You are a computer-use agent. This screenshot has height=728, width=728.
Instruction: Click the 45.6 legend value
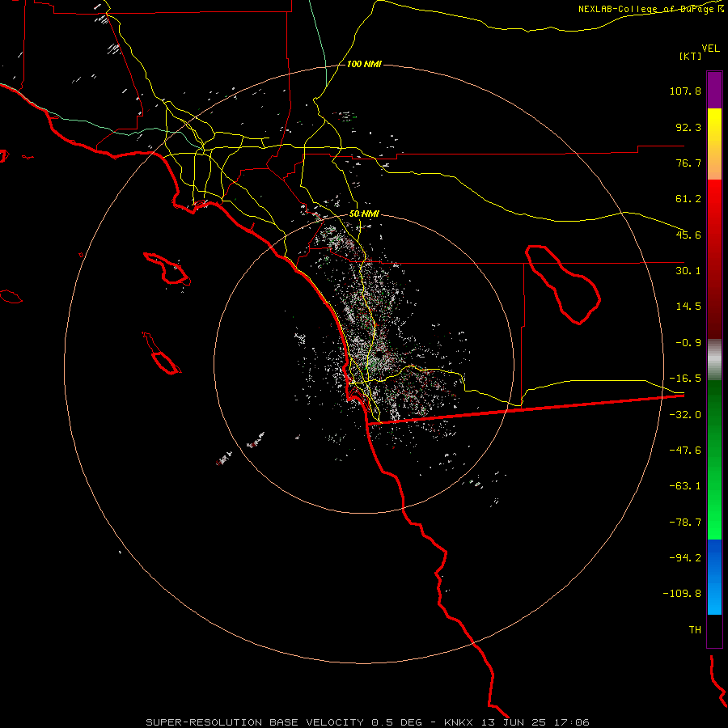click(x=688, y=235)
